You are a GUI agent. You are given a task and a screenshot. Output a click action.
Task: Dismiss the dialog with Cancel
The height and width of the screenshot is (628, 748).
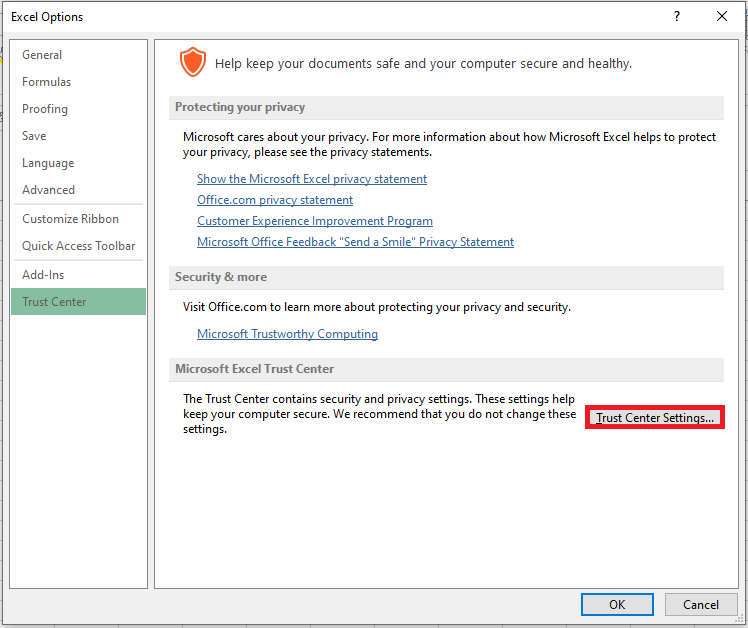(701, 605)
